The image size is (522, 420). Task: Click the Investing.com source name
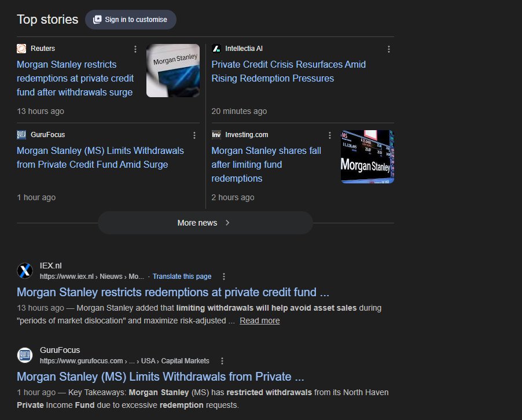click(x=247, y=135)
